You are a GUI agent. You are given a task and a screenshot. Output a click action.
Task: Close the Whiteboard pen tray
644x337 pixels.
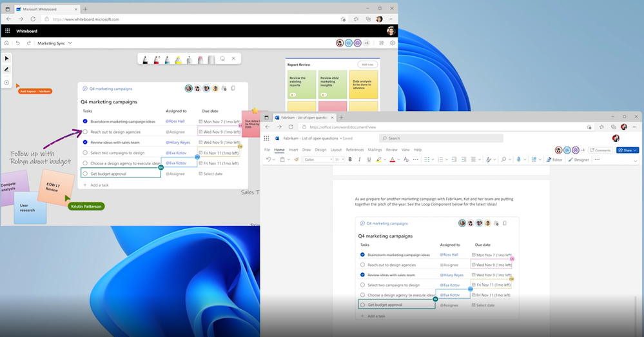tap(233, 59)
